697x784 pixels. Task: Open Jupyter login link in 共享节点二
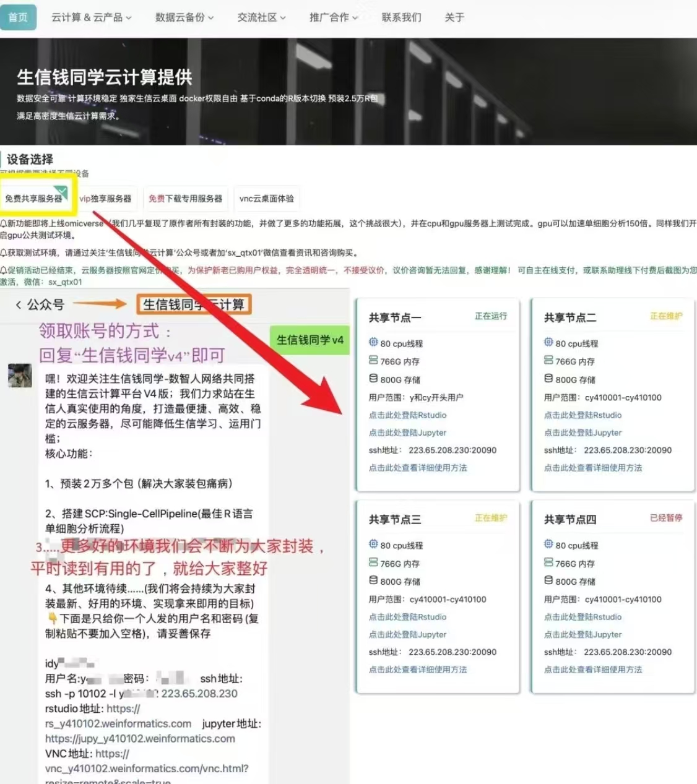click(583, 433)
